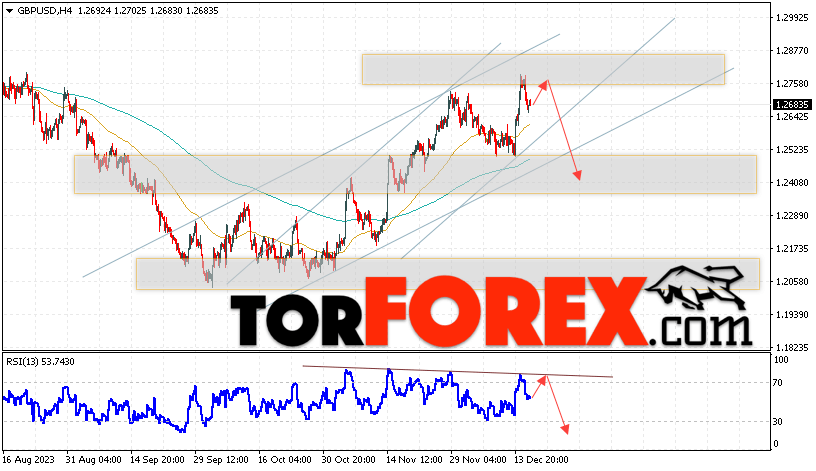Click the open value 1.26924 in header
The height and width of the screenshot is (471, 816).
[94, 10]
